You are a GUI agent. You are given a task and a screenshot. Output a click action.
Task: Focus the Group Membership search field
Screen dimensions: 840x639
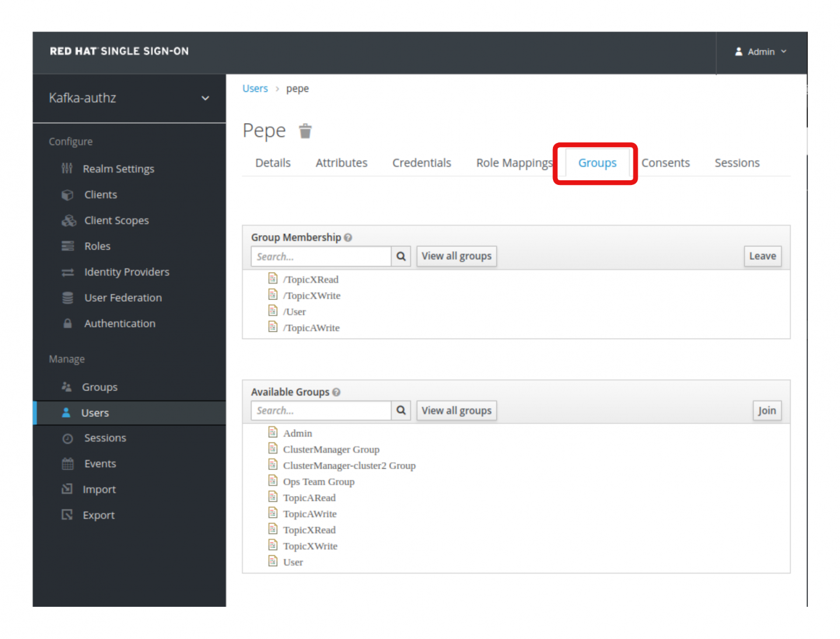(x=321, y=256)
